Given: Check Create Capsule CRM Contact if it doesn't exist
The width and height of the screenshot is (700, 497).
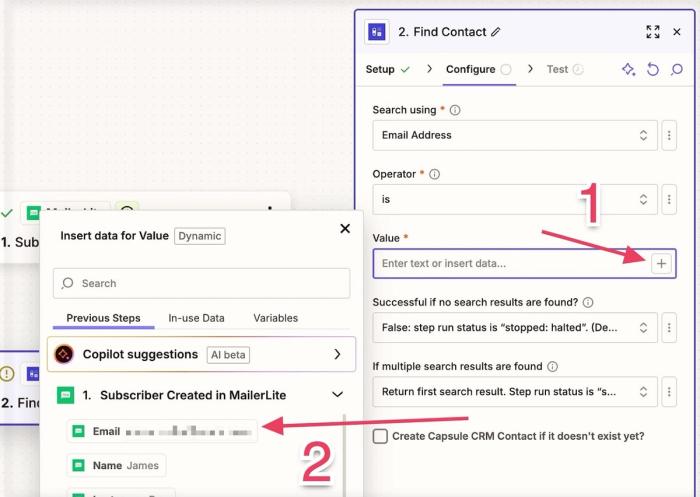Looking at the screenshot, I should click(x=380, y=436).
